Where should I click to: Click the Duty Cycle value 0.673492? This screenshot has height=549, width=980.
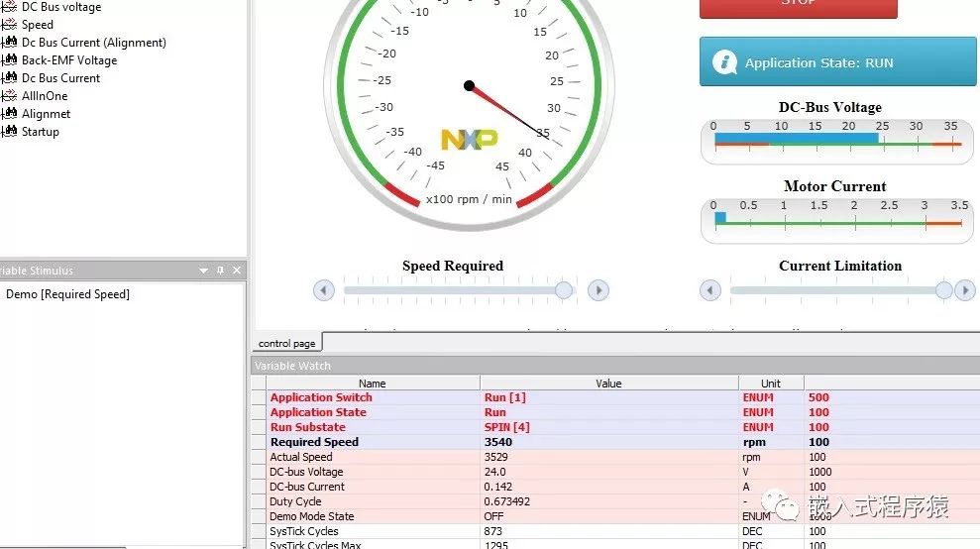point(507,501)
